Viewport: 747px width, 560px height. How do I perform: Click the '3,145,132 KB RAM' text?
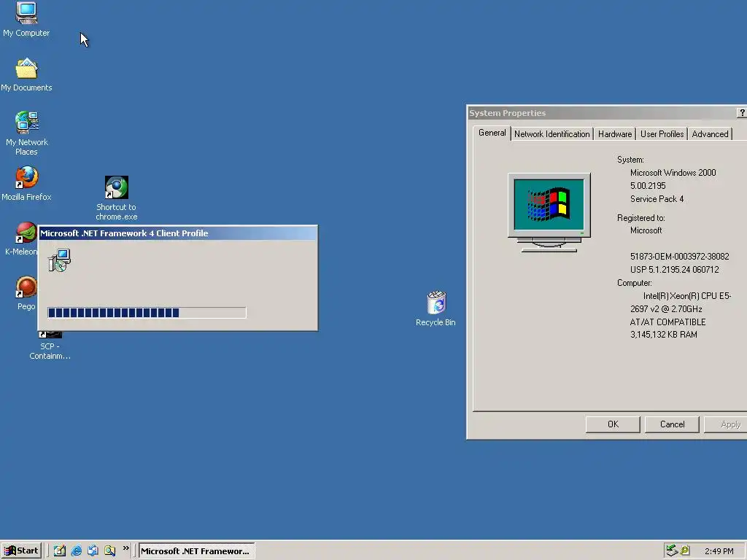[663, 335]
